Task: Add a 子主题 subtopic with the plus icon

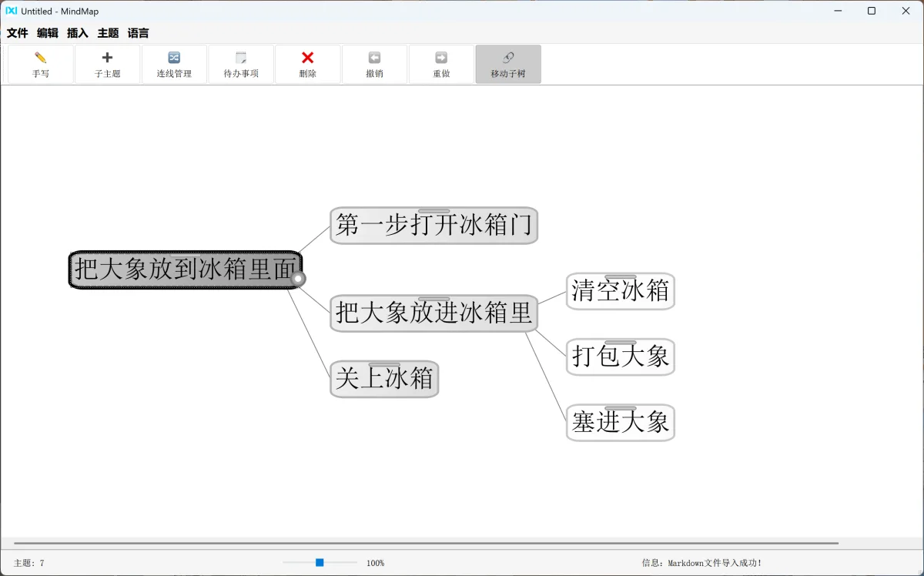Action: point(107,64)
